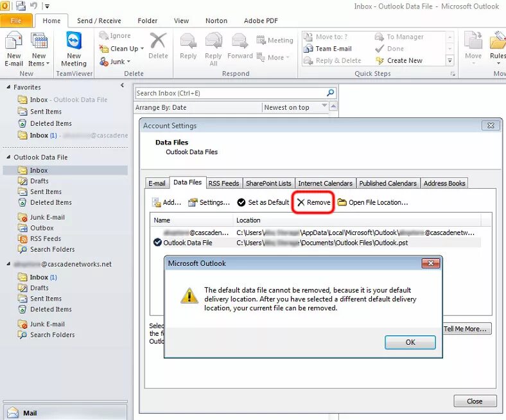Viewport: 506px width, 420px height.
Task: Create a New E-mail from ribbon
Action: (13, 49)
